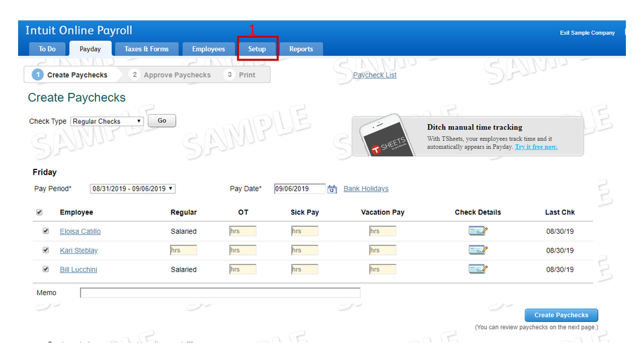This screenshot has width=644, height=362.
Task: Click step 2 Approve Paychecks
Action: (170, 75)
